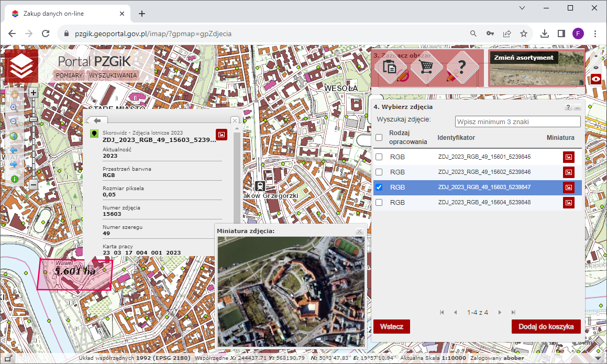Click the map zoom slider handle
The width and height of the screenshot is (607, 364).
pos(33,119)
